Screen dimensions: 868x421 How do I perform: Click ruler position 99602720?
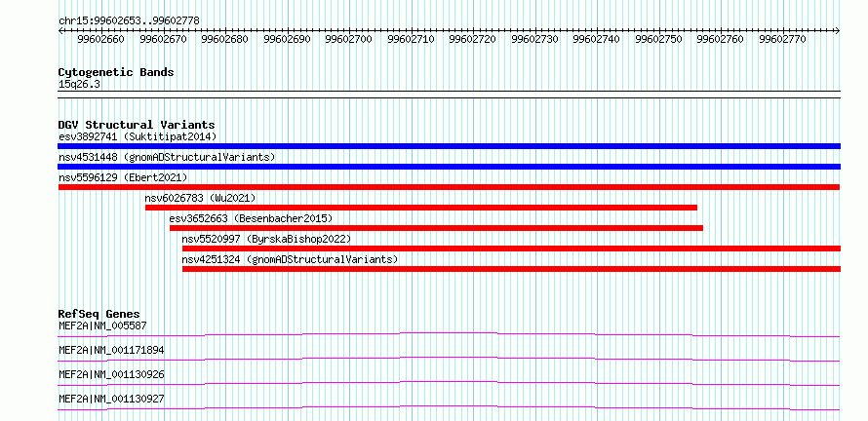coord(473,39)
